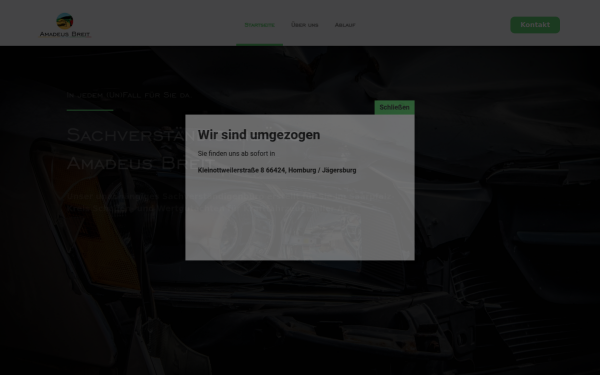
Task: Close the popup with the Schließen button
Action: click(394, 108)
